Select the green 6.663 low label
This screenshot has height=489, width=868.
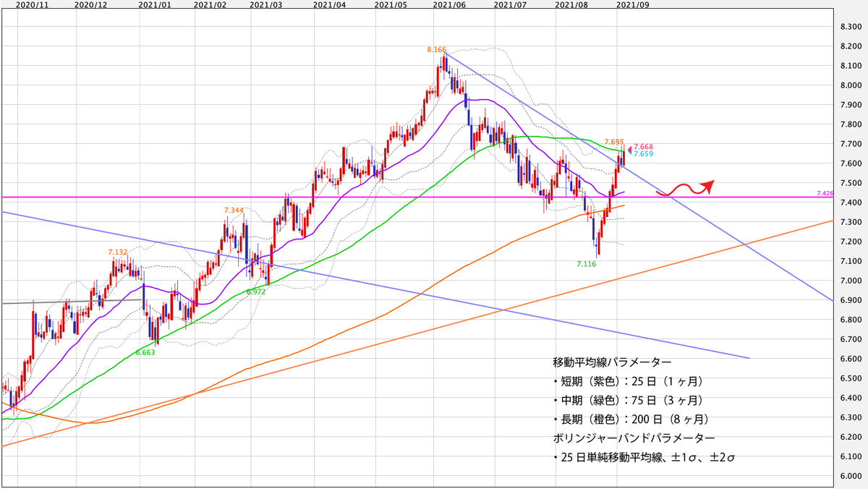click(145, 352)
